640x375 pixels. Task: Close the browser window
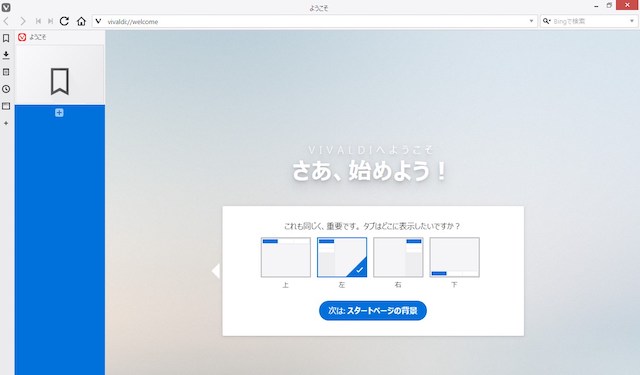pos(628,5)
